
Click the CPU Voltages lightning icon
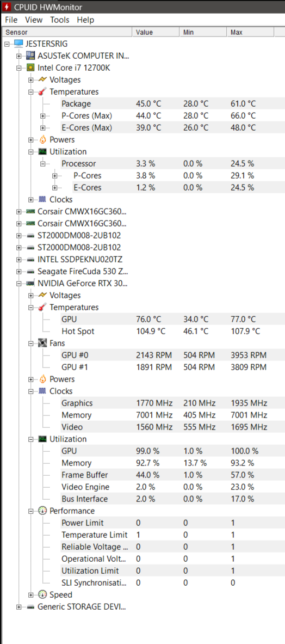[42, 79]
